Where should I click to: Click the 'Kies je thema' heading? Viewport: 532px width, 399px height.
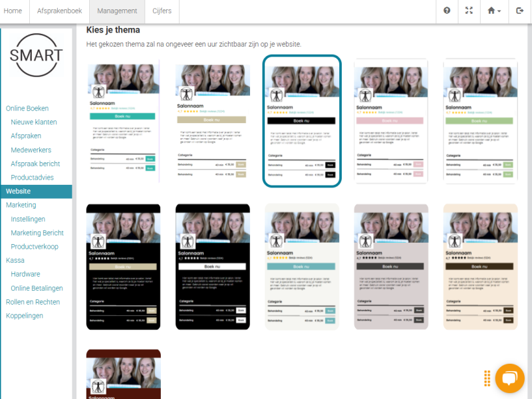pyautogui.click(x=113, y=30)
